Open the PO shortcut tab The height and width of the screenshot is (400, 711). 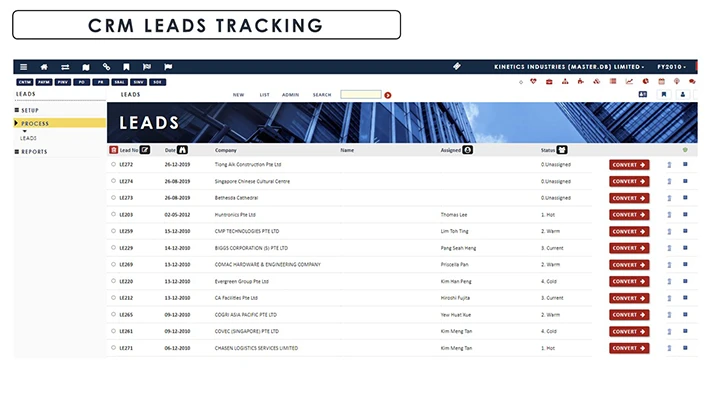point(82,82)
